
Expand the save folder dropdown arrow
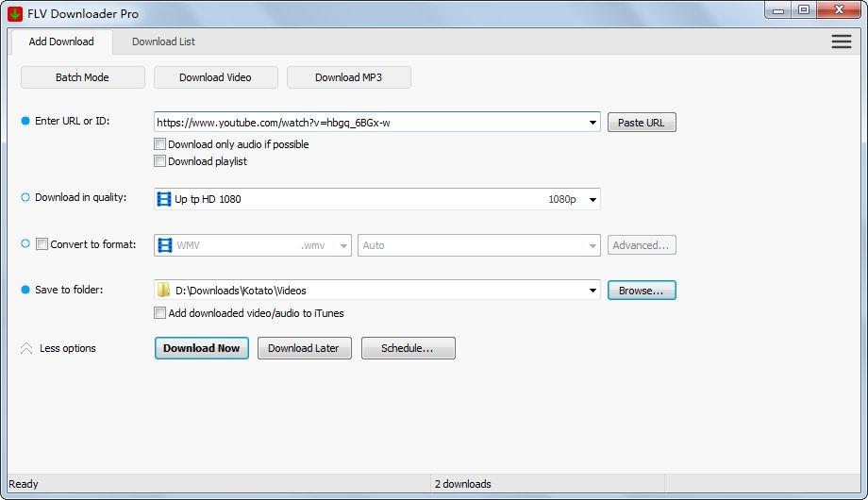tap(593, 291)
